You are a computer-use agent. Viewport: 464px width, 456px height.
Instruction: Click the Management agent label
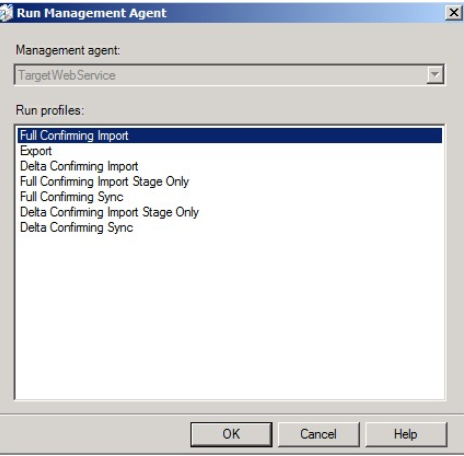point(68,50)
